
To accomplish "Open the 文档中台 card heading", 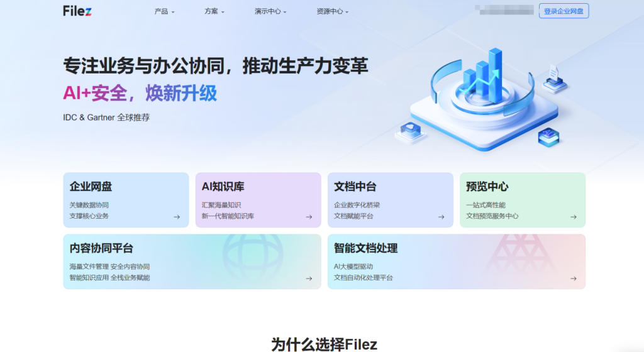I will (355, 187).
